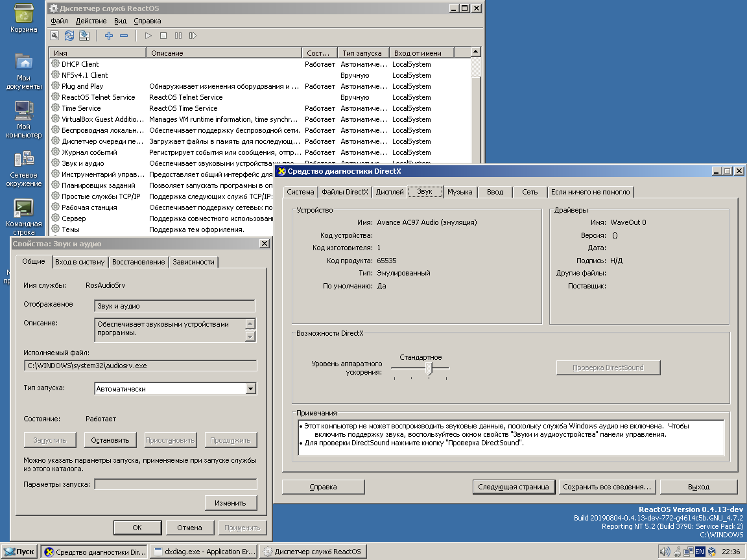Click the start service play icon
Screen dimensions: 747x560
tap(148, 36)
